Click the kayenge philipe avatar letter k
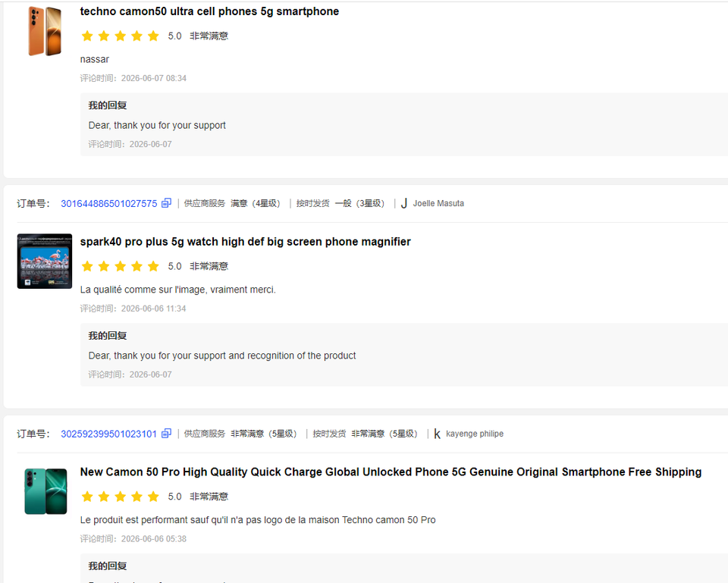Image resolution: width=728 pixels, height=583 pixels. (437, 434)
